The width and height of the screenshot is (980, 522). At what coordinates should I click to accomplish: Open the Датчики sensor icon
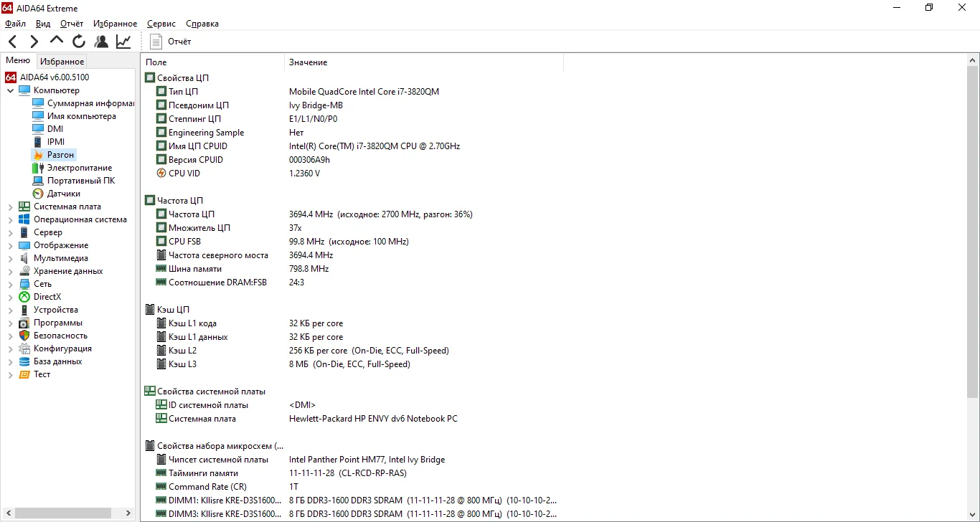click(x=38, y=194)
